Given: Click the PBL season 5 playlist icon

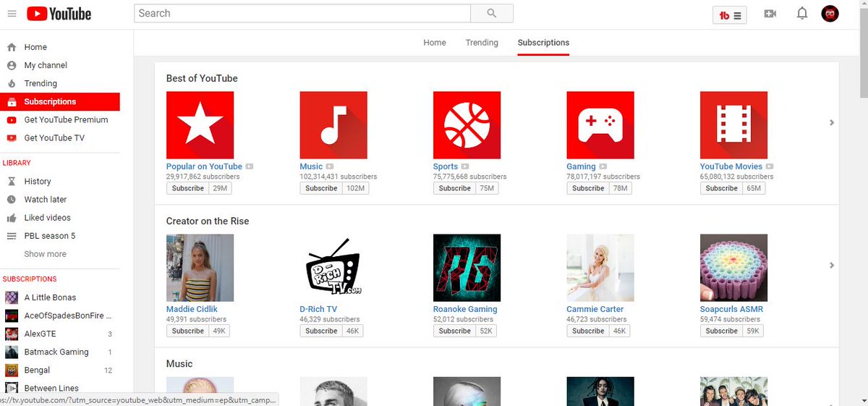Looking at the screenshot, I should pyautogui.click(x=11, y=236).
